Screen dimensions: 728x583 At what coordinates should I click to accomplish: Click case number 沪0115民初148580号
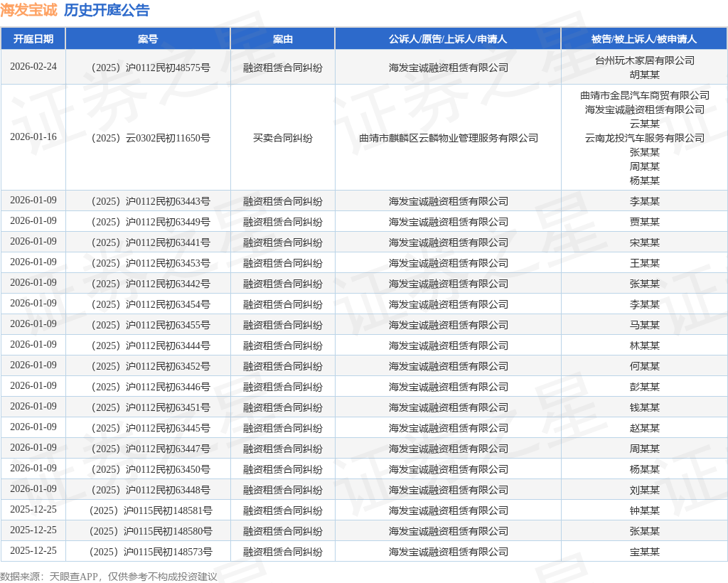(x=151, y=532)
